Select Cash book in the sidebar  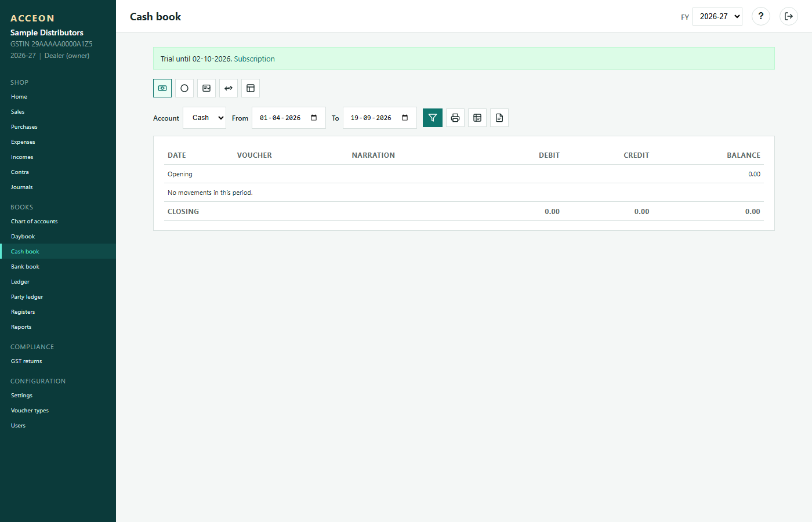tap(58, 252)
